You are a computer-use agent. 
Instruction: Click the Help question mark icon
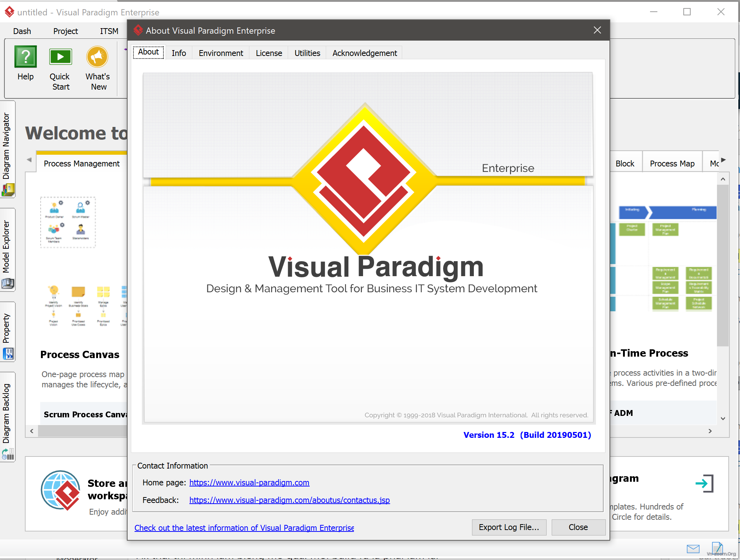coord(25,57)
